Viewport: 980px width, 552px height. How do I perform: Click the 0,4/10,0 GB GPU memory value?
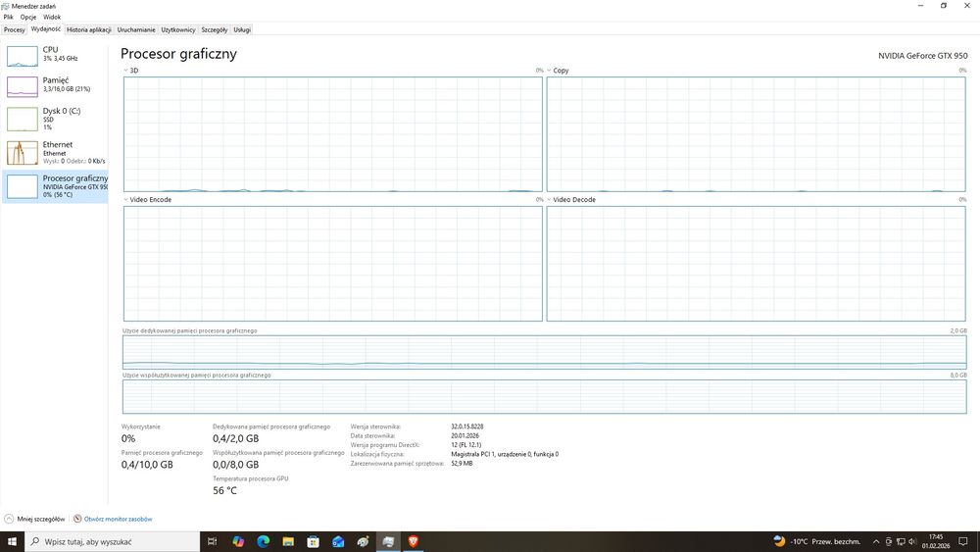[147, 465]
